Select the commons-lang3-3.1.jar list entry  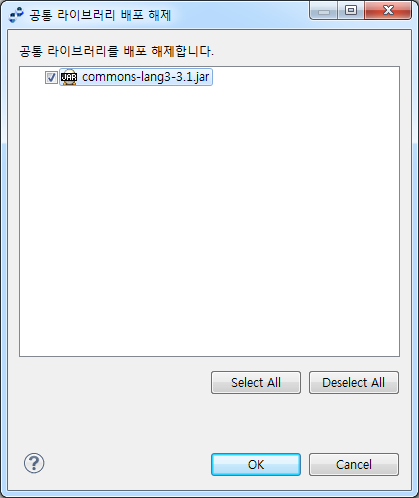click(145, 77)
